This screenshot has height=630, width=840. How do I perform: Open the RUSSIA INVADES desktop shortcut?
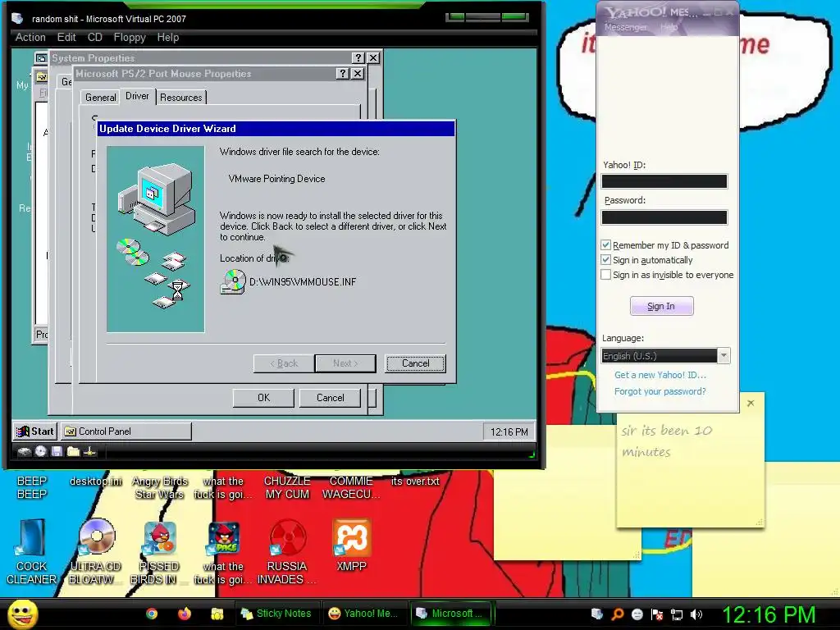[x=287, y=552]
